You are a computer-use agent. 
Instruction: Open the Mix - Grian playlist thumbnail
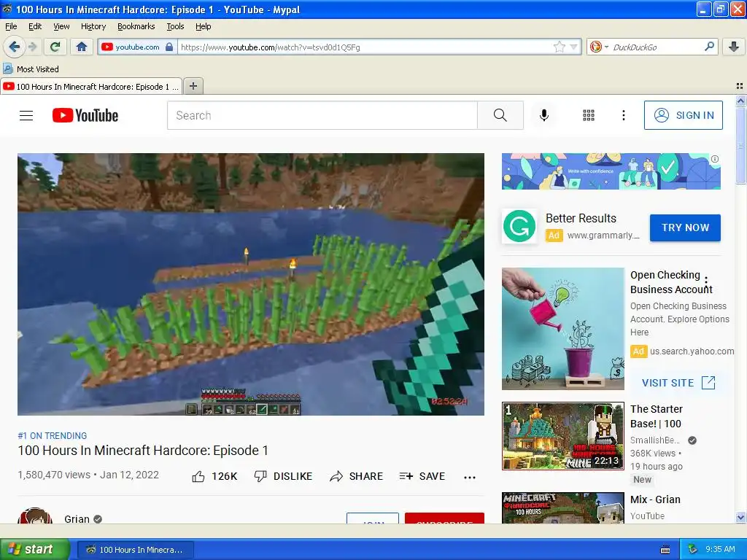click(x=562, y=507)
